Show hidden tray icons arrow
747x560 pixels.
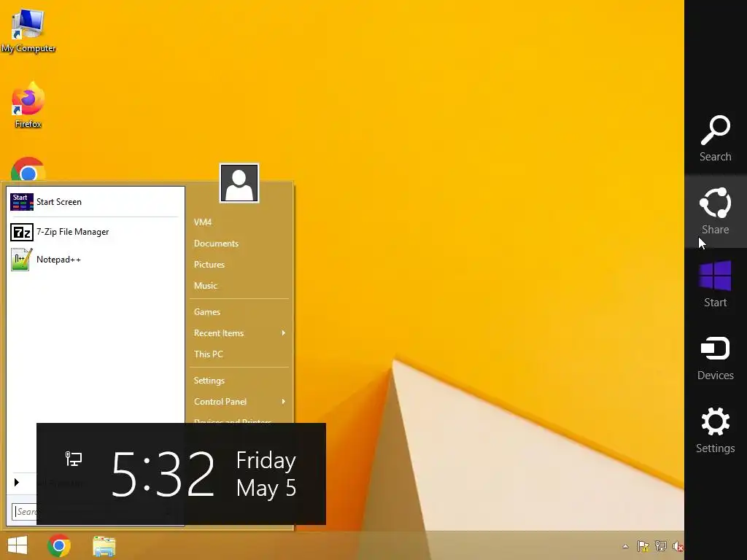click(625, 546)
